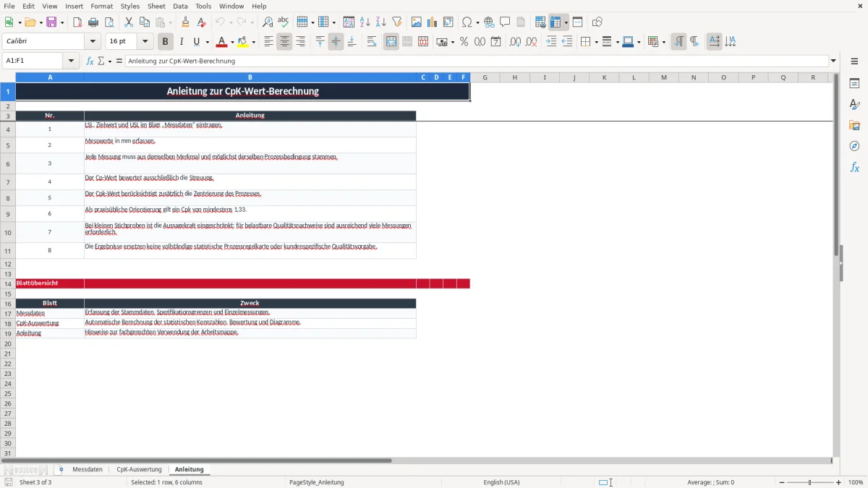Toggle Underline formatting
This screenshot has width=868, height=488.
[x=196, y=42]
